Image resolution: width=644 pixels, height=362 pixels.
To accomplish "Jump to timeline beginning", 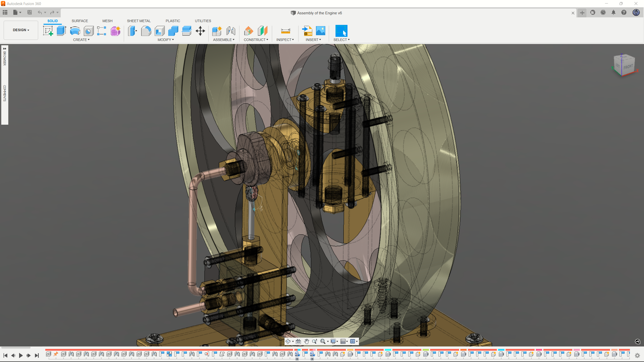I will point(5,355).
